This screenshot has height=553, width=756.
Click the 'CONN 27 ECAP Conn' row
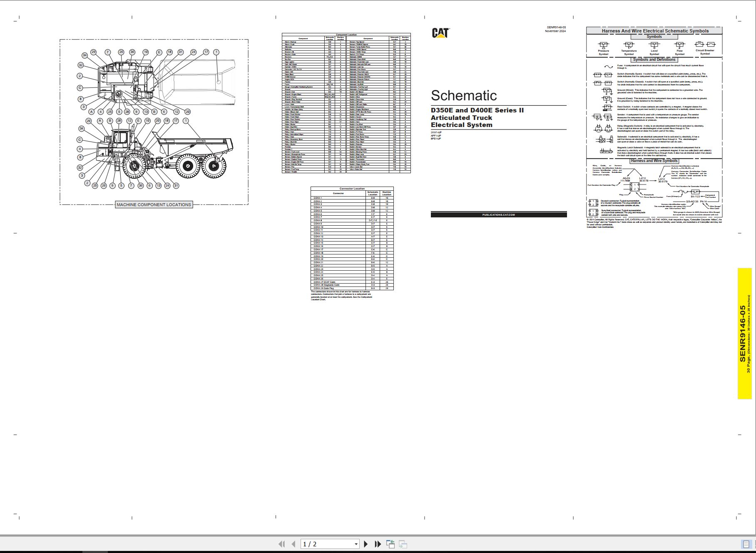click(x=352, y=282)
